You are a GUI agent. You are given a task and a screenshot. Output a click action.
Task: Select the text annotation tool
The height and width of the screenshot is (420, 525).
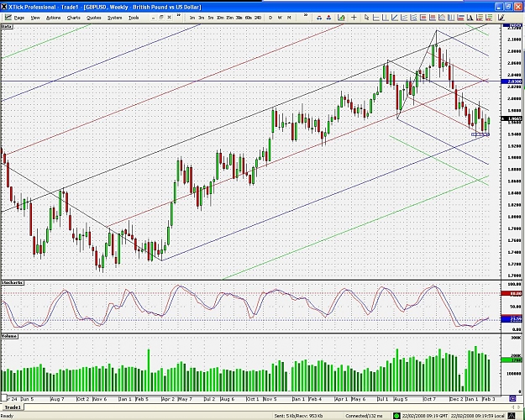click(470, 18)
